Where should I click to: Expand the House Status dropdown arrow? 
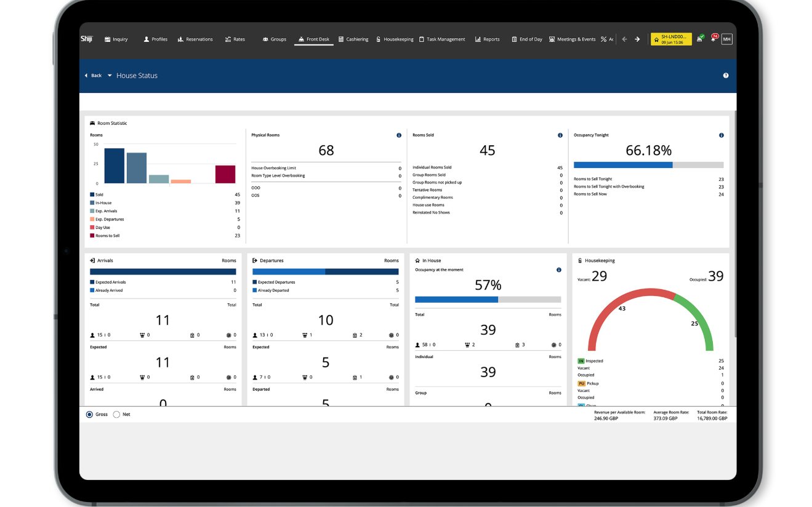point(110,76)
